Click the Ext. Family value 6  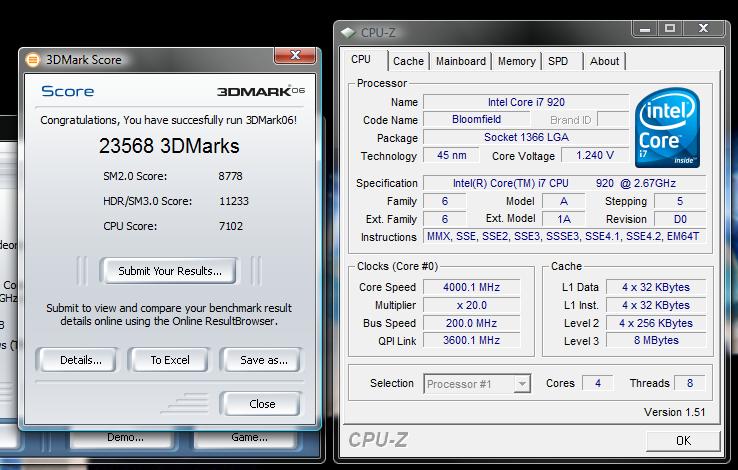point(444,219)
